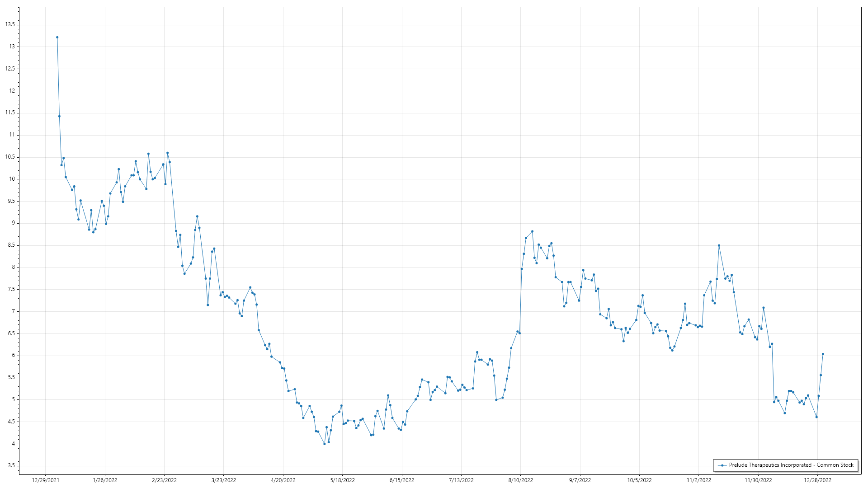The width and height of the screenshot is (868, 488).
Task: Click the 2/23/2022 x-axis date label
Action: (x=164, y=480)
